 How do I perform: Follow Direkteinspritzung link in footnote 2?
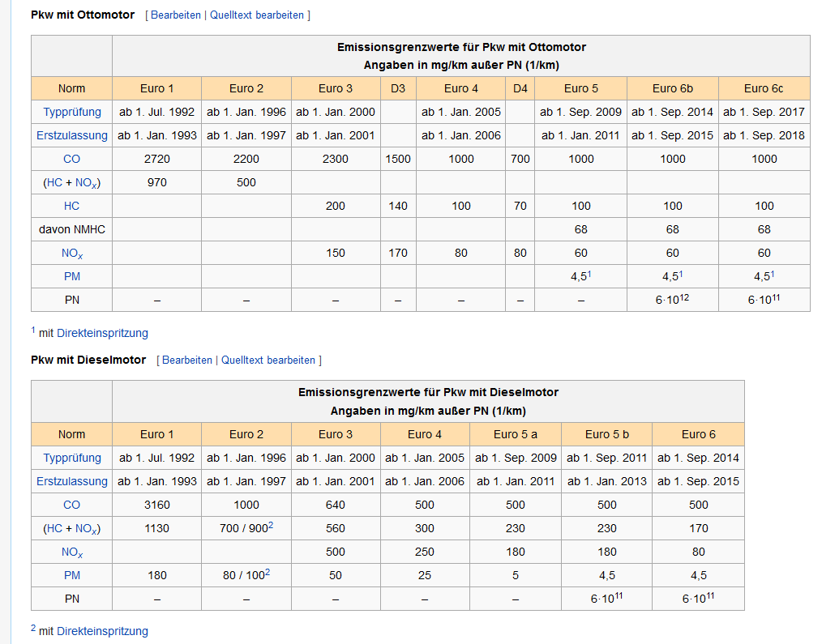click(x=102, y=631)
